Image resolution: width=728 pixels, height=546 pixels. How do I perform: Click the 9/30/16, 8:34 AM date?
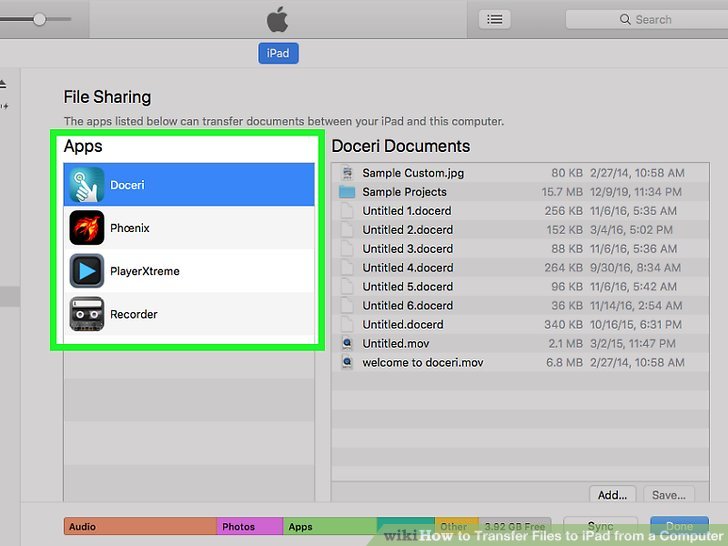pyautogui.click(x=635, y=268)
